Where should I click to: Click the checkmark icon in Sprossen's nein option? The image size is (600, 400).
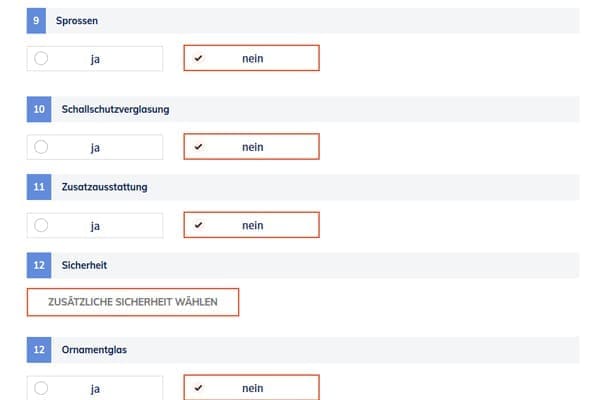pyautogui.click(x=198, y=59)
